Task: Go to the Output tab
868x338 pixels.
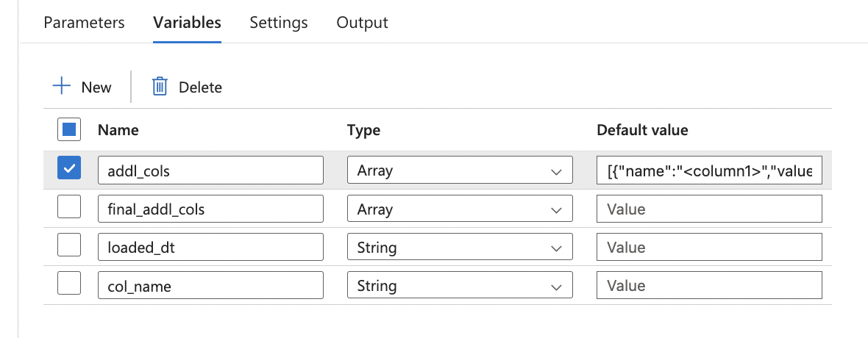Action: [362, 22]
